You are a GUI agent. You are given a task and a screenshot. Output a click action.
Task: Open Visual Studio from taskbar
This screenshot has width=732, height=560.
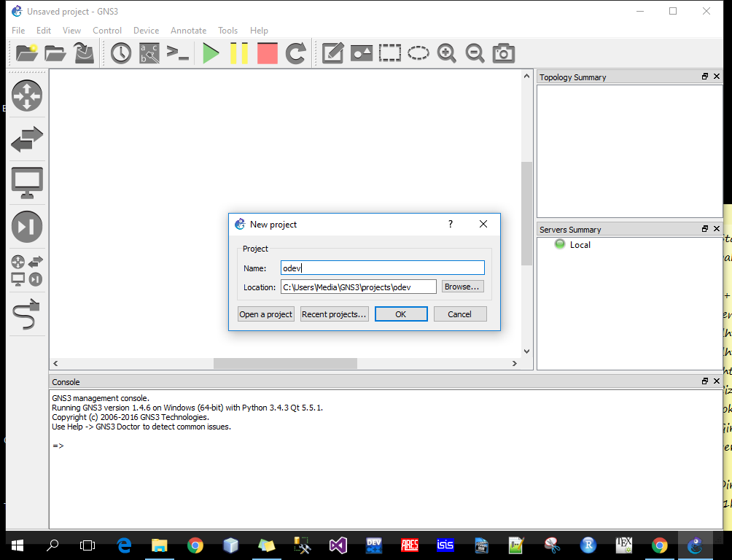tap(338, 545)
